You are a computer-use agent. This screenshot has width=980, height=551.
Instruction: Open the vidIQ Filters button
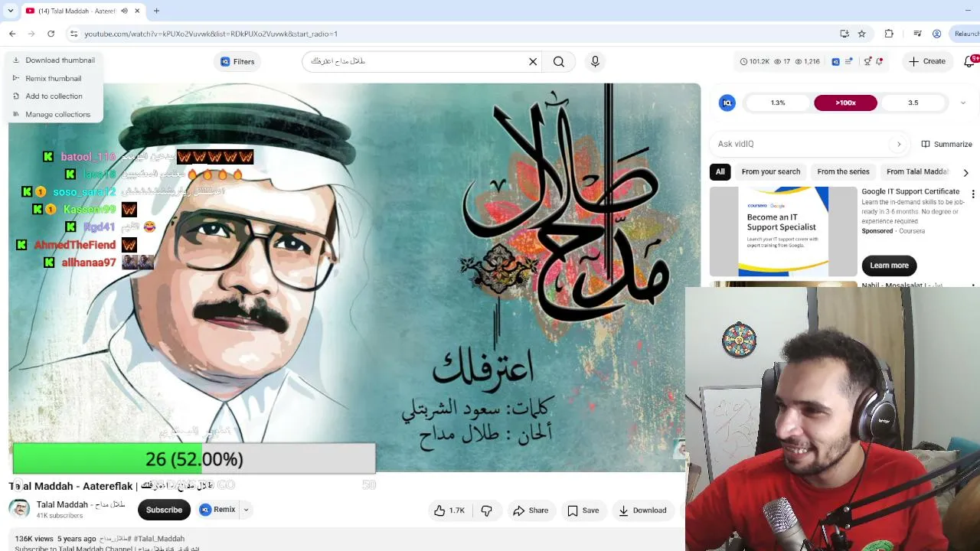237,62
